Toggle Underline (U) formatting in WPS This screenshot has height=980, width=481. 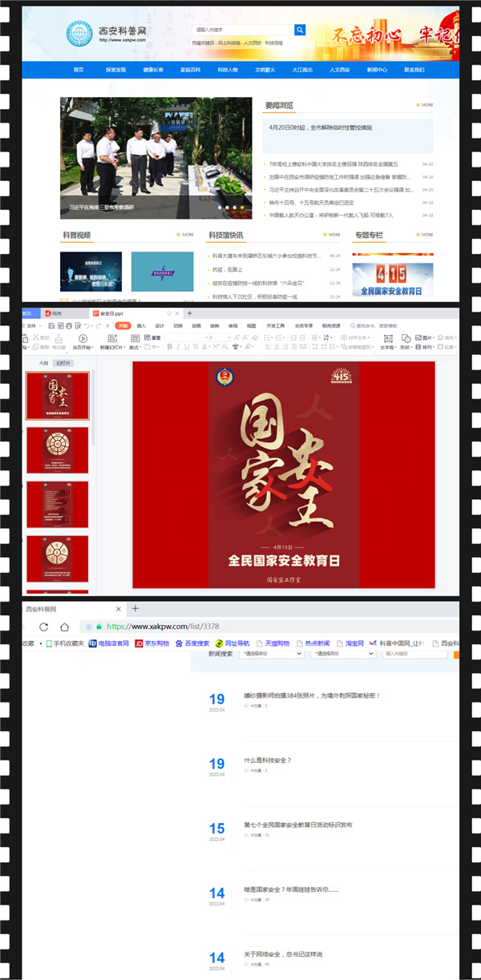coord(187,347)
